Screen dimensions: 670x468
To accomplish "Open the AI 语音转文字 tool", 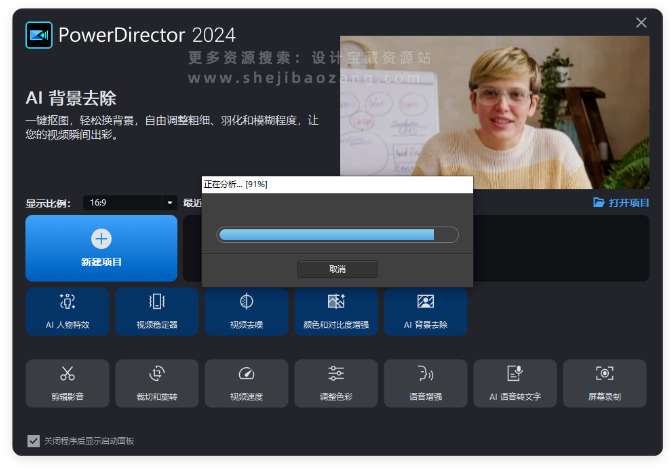I will pos(515,383).
